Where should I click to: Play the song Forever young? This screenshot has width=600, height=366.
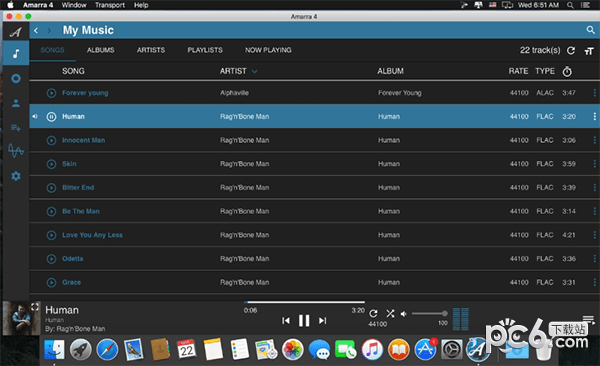coord(51,93)
